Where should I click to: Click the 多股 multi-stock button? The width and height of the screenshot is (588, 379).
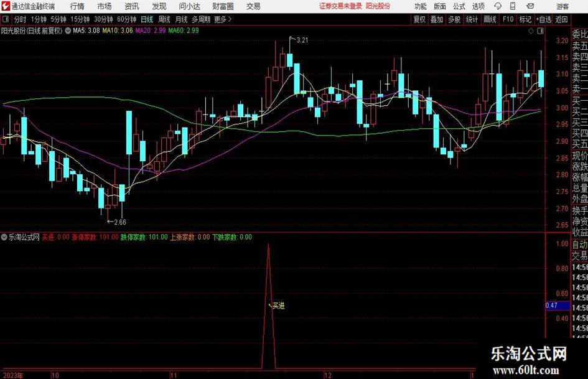pos(454,19)
